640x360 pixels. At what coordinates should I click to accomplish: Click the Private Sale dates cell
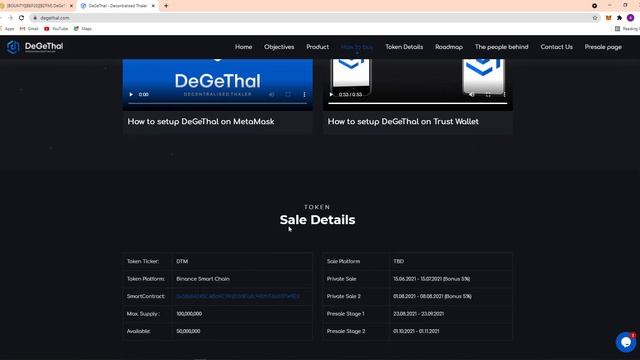[x=431, y=279]
